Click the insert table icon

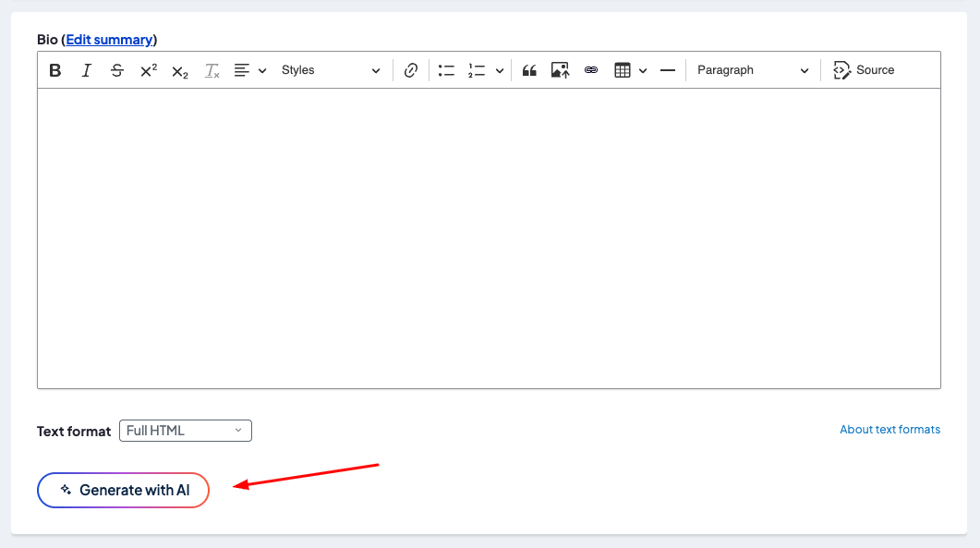[x=623, y=70]
